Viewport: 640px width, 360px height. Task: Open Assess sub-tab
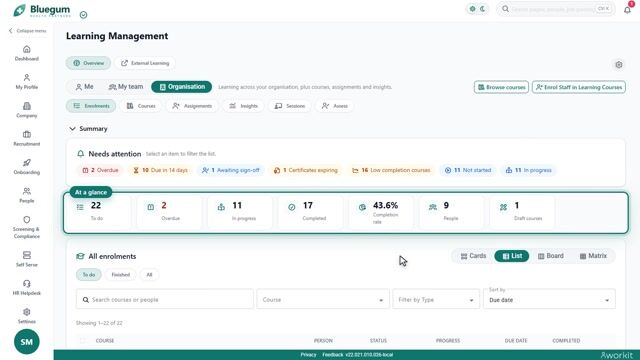(335, 106)
